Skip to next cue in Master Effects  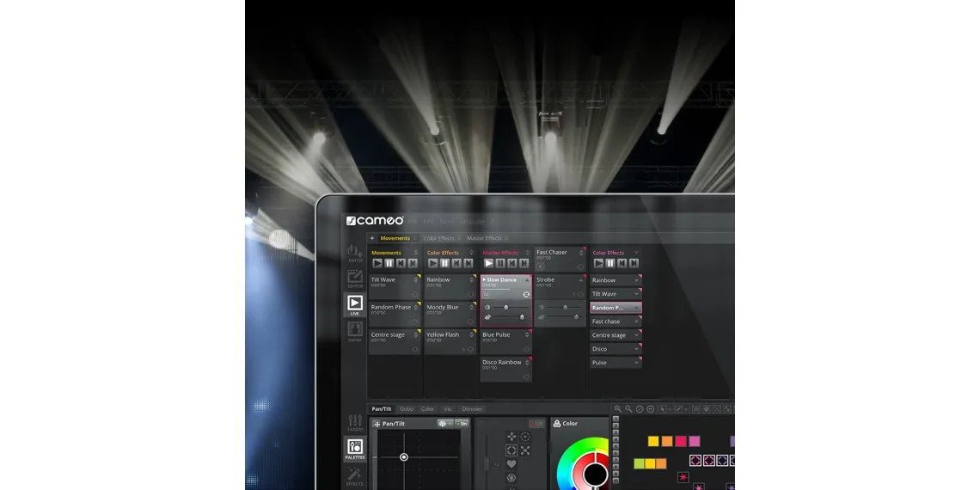524,263
